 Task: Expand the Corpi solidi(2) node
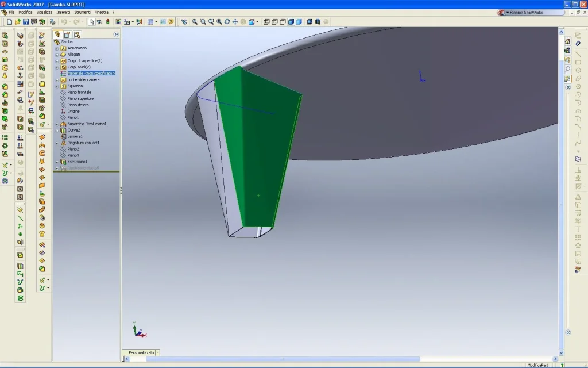57,67
